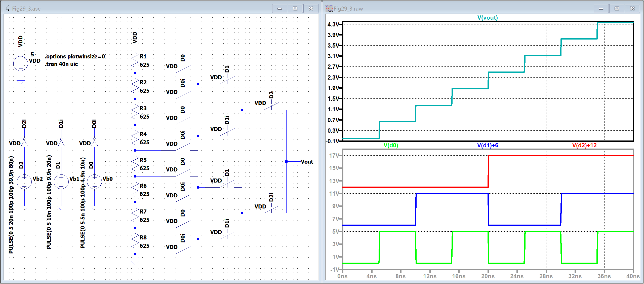Click the Fig29_3.asc title bar

151,8
